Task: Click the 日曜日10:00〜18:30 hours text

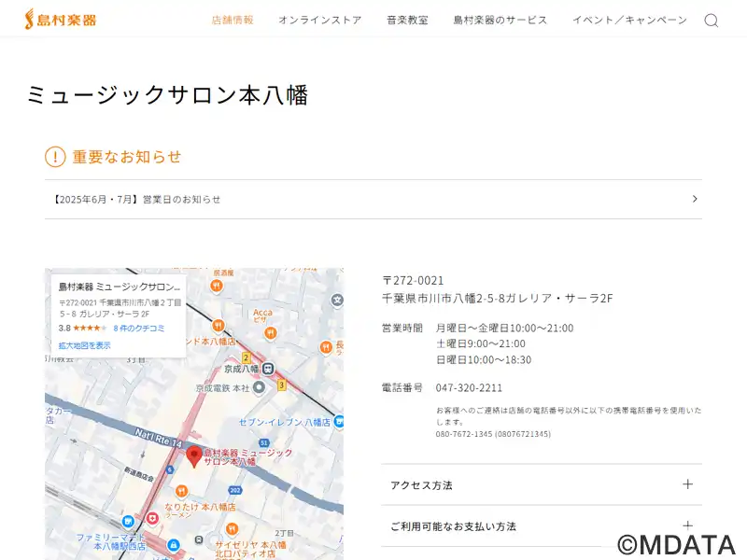Action: [484, 359]
